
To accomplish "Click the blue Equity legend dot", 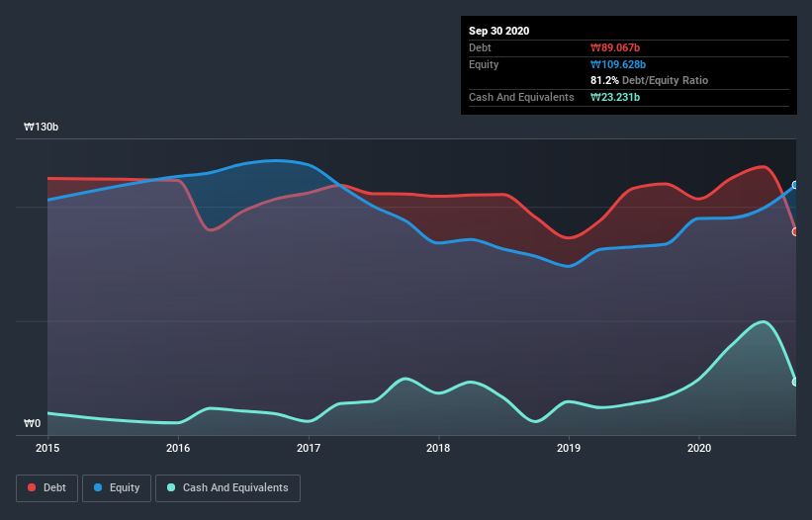I will 98,487.
